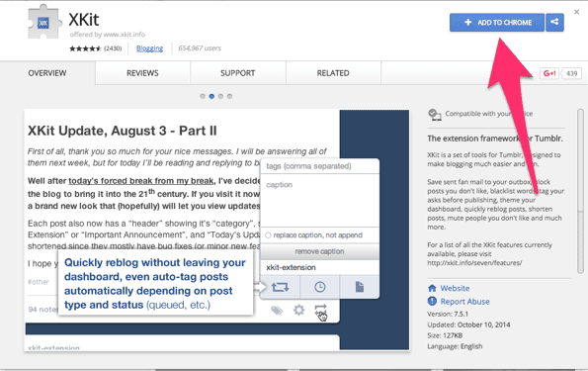Click the document draft icon in popup
Viewport: 588px width, 371px height.
(x=360, y=287)
